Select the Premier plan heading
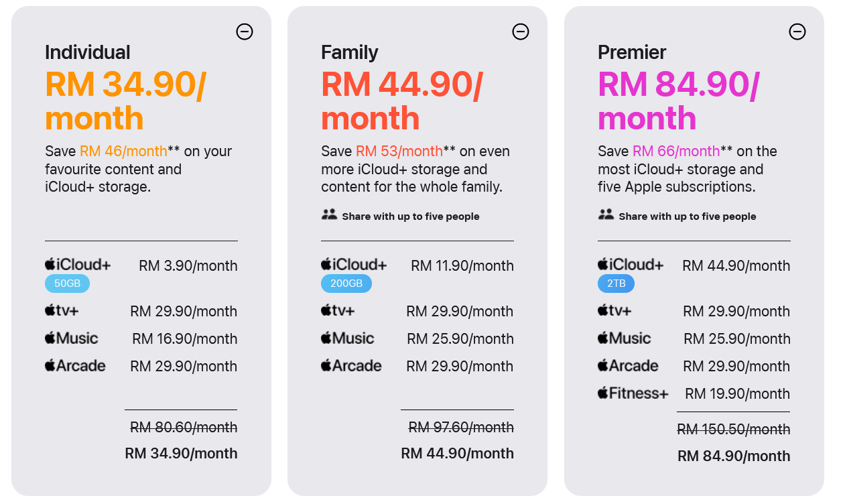This screenshot has width=843, height=504. point(632,52)
